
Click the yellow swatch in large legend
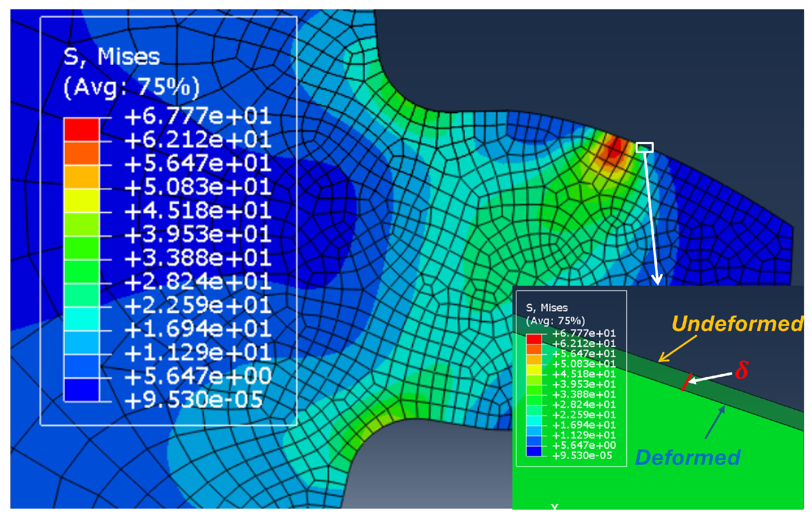[x=82, y=200]
